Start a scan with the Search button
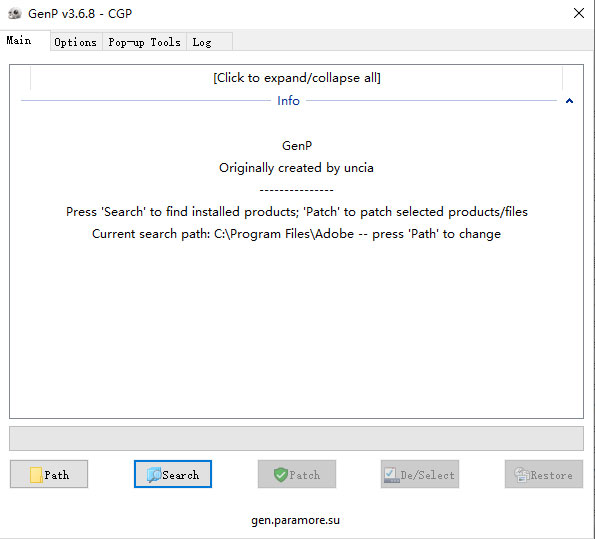 coord(173,474)
